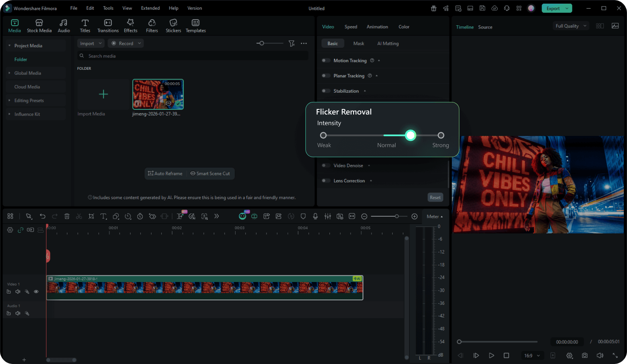This screenshot has height=364, width=627.
Task: Open Full Quality preview dropdown
Action: pyautogui.click(x=571, y=26)
